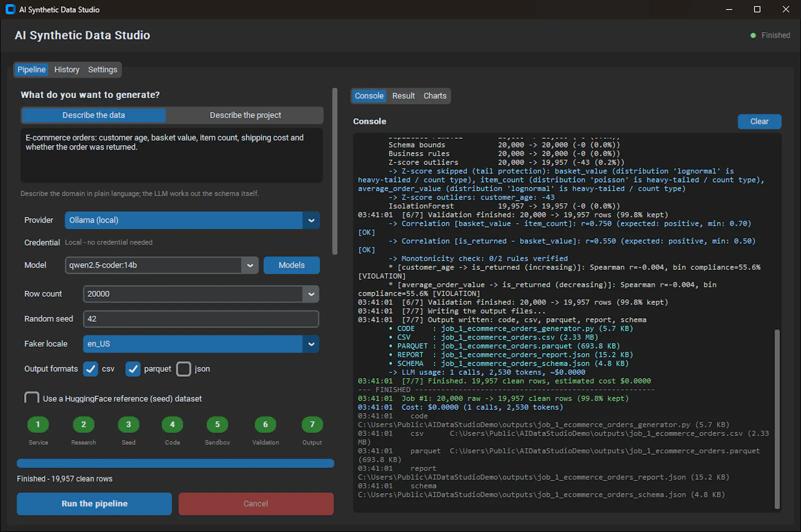
Task: Click the Row count field showing 20000
Action: [193, 294]
